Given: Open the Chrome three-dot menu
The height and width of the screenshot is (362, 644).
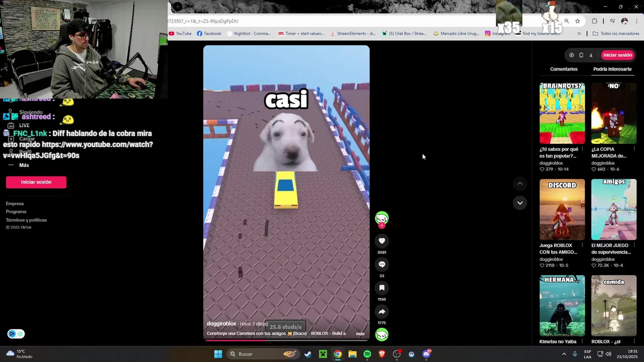Looking at the screenshot, I should pyautogui.click(x=636, y=21).
